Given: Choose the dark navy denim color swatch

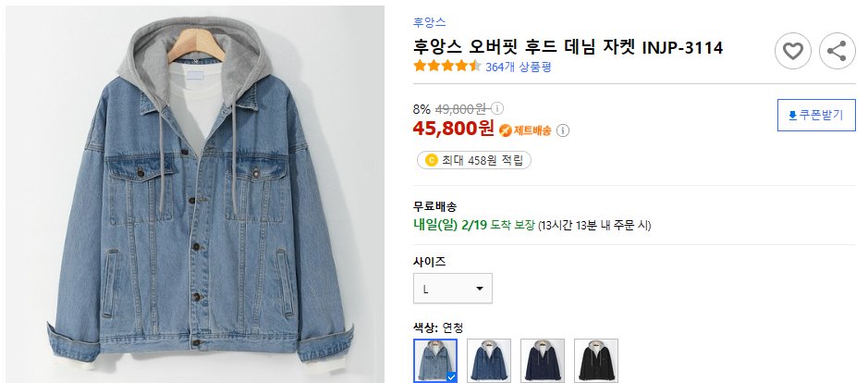Looking at the screenshot, I should pyautogui.click(x=543, y=360).
